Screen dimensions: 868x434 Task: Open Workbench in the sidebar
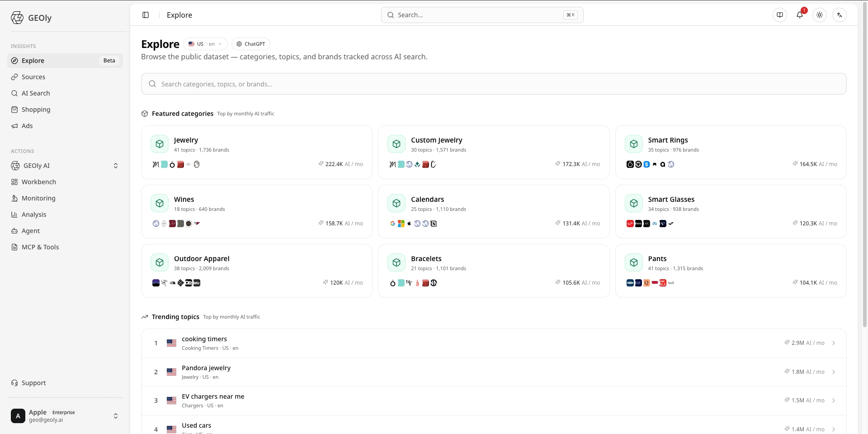[x=65, y=182]
